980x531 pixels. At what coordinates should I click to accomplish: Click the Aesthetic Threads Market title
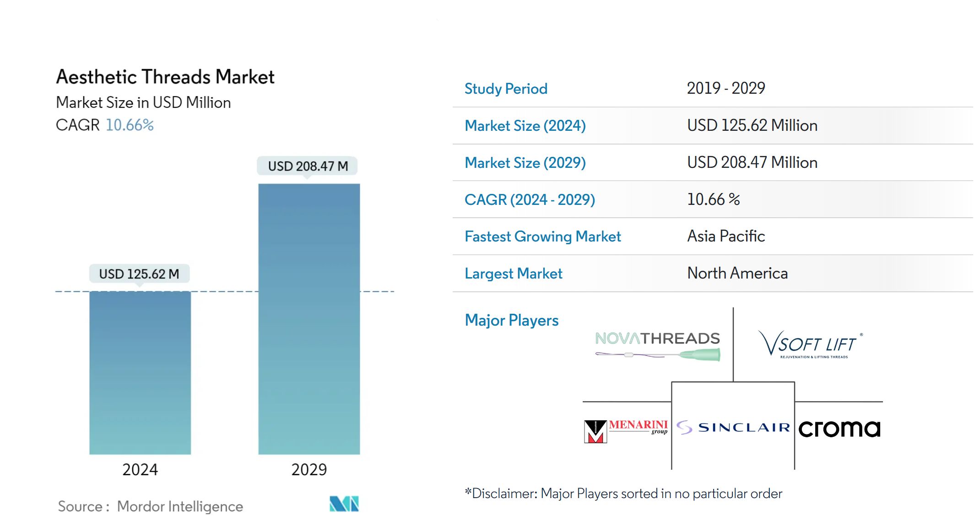click(165, 77)
